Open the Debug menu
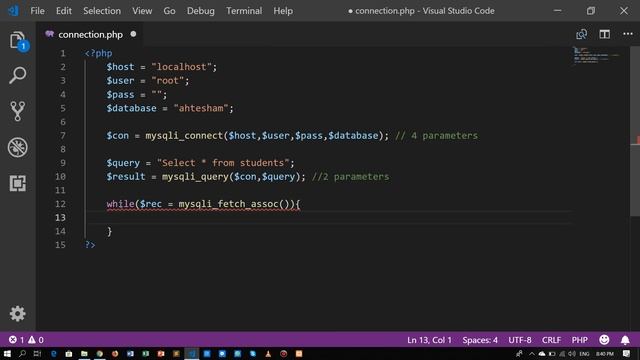This screenshot has width=640, height=360. pos(200,11)
